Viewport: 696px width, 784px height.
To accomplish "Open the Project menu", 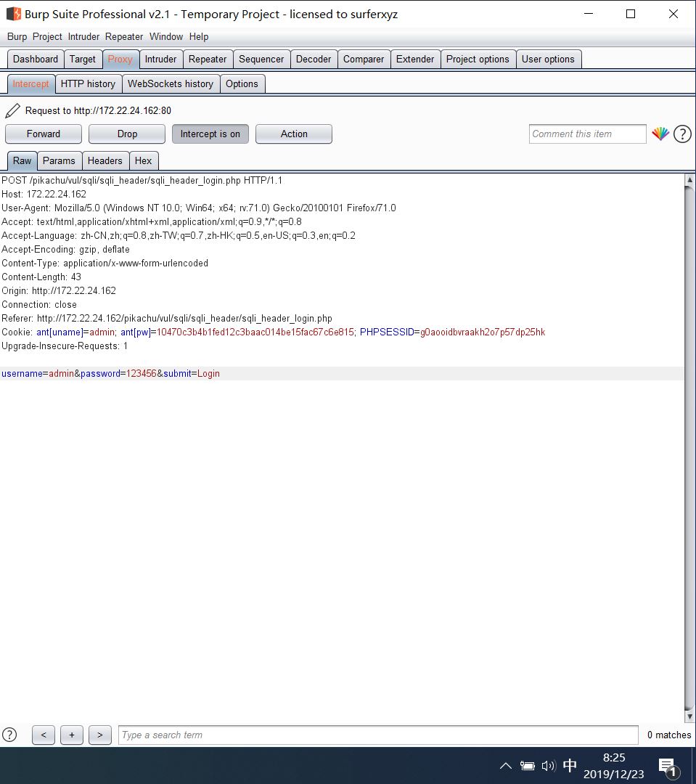I will (47, 36).
